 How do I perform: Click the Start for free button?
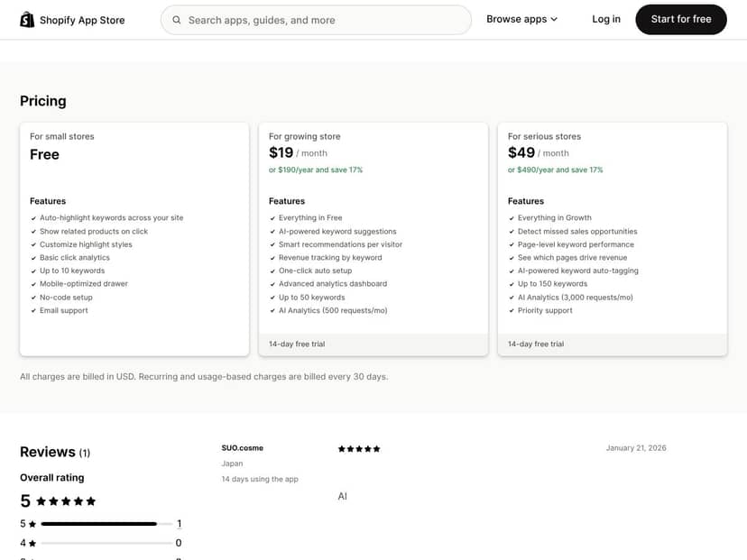681,19
